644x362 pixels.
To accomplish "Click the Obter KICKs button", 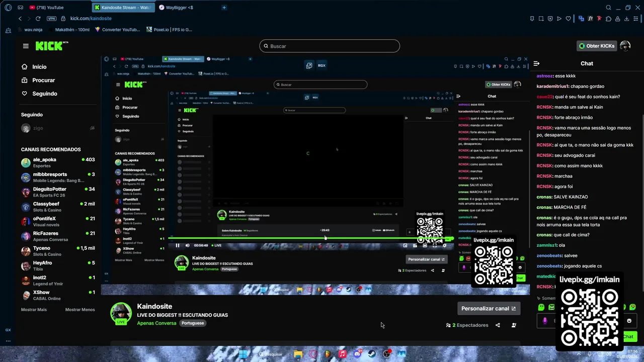I will point(596,46).
